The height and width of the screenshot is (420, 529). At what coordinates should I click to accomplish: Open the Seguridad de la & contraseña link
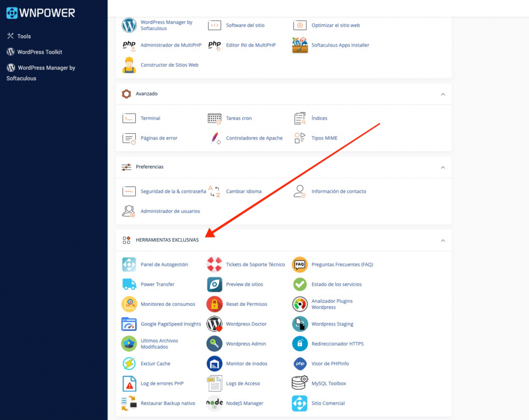click(173, 191)
